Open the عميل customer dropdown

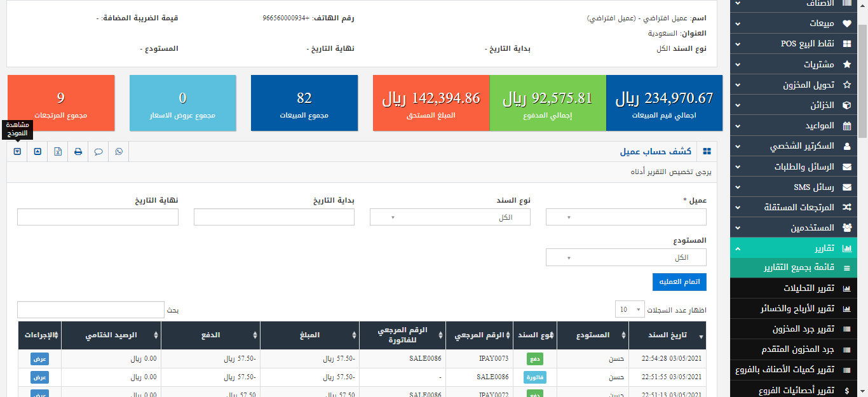coord(625,217)
